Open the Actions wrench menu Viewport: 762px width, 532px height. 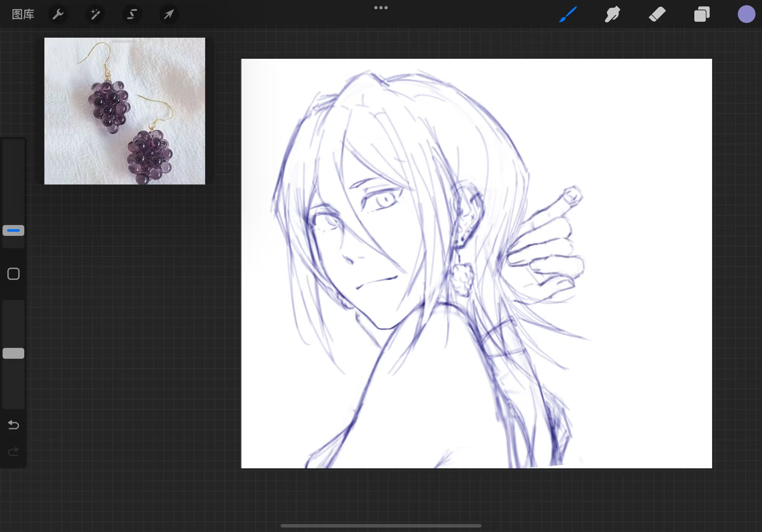58,15
